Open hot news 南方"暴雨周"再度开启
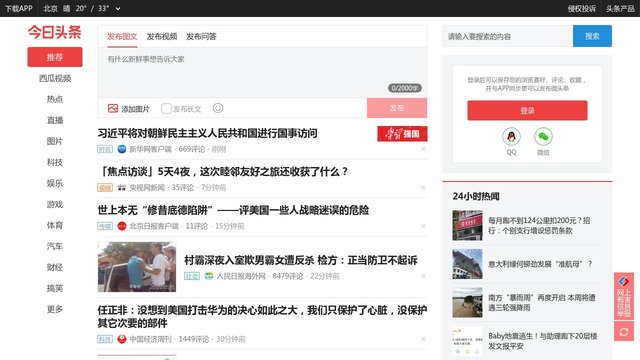The width and height of the screenshot is (640, 360). (x=542, y=302)
